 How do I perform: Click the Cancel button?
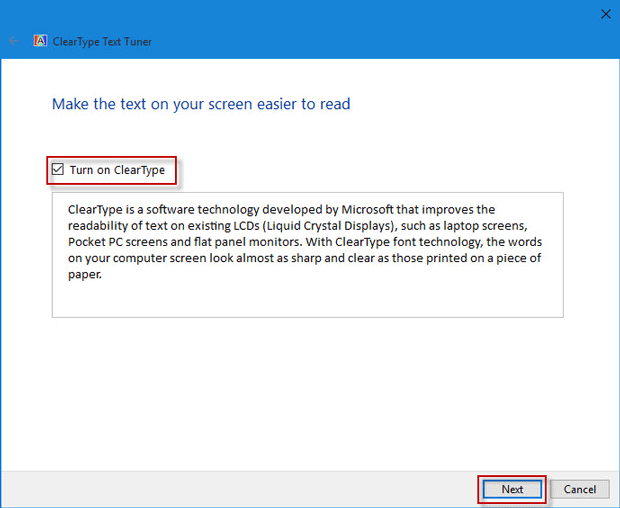(580, 489)
